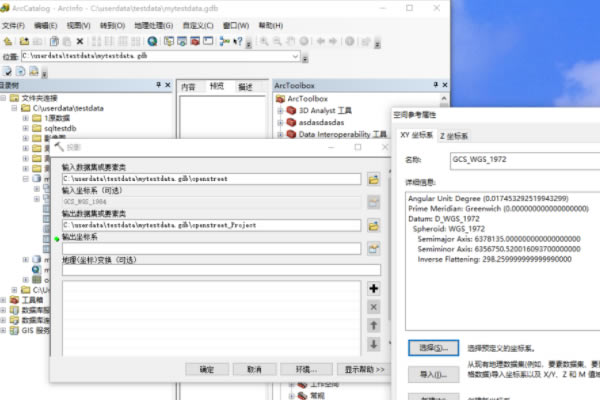This screenshot has width=600, height=400.
Task: Switch to the 描述 tab
Action: tap(245, 87)
